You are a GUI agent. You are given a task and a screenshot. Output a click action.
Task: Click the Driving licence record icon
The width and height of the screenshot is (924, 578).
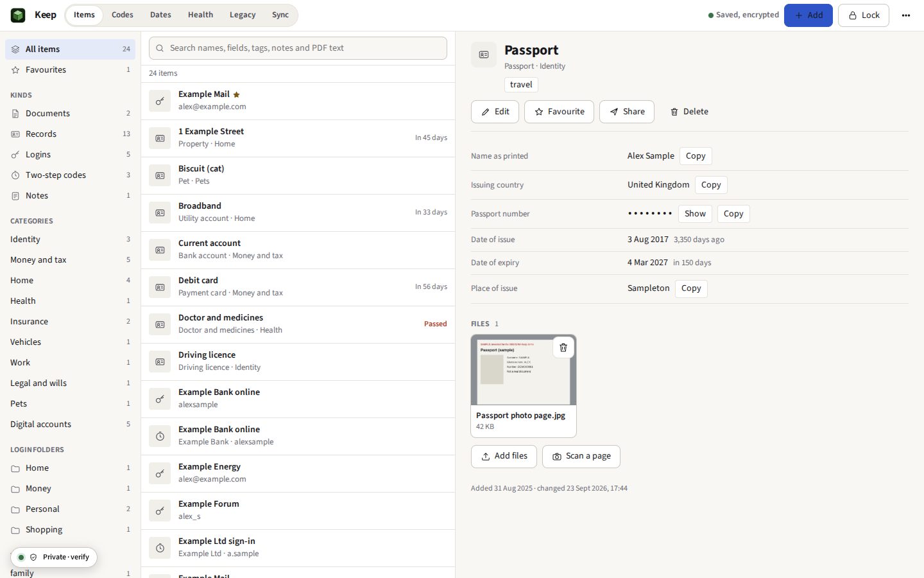pos(160,362)
